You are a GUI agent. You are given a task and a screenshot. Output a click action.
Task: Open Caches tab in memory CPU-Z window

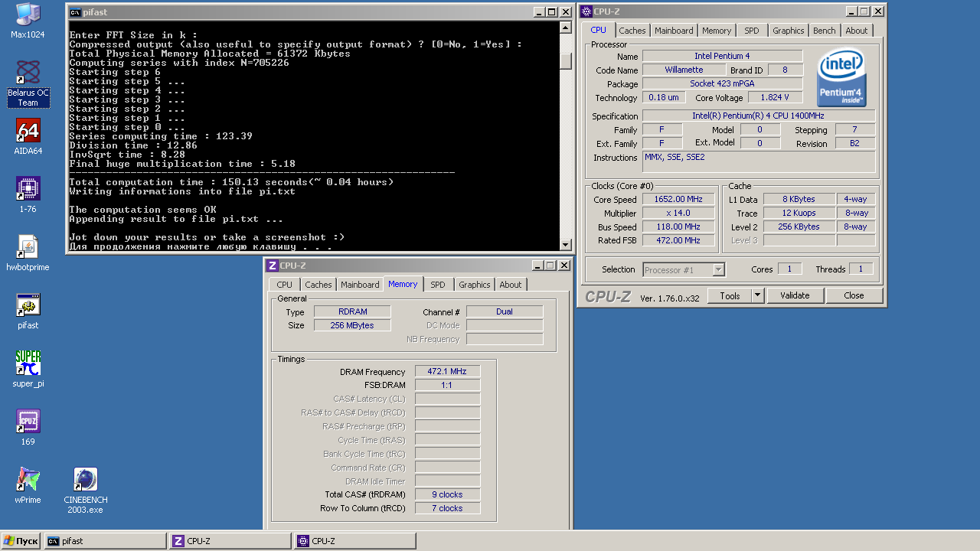coord(318,285)
